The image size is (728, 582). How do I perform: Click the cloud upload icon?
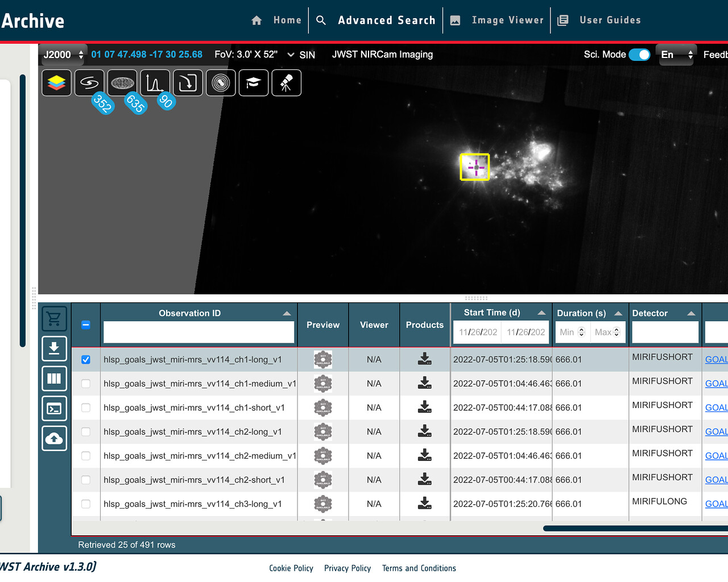(54, 438)
